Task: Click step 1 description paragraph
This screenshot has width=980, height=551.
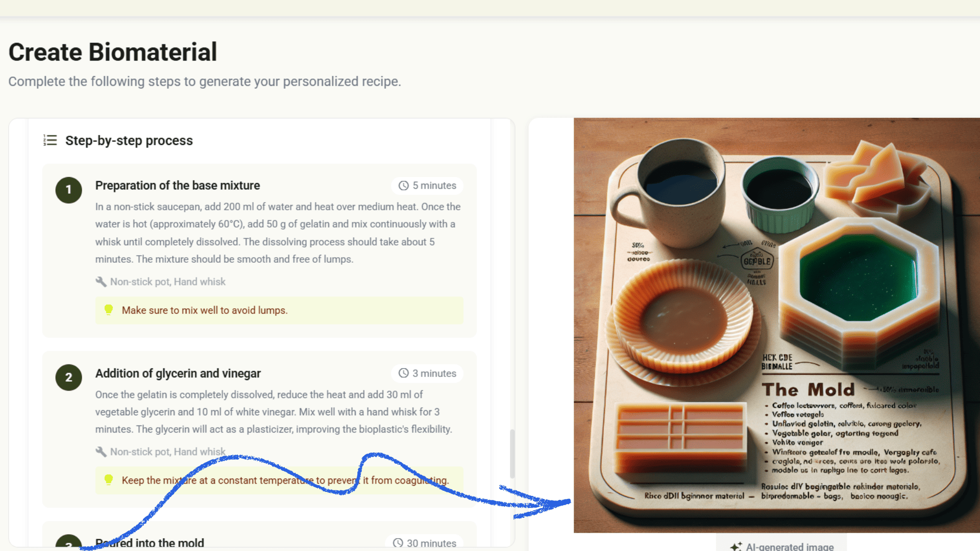Action: click(278, 233)
